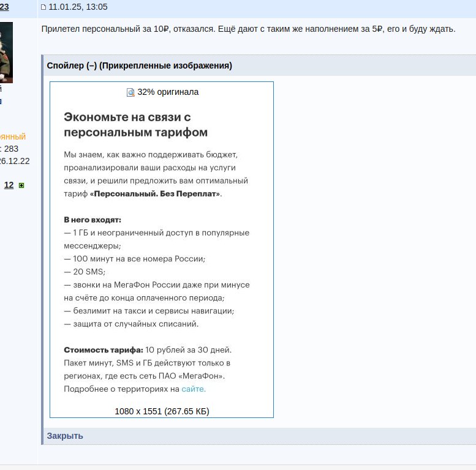Click the '32% оригинала' caption
The height and width of the screenshot is (470, 476).
pyautogui.click(x=168, y=92)
